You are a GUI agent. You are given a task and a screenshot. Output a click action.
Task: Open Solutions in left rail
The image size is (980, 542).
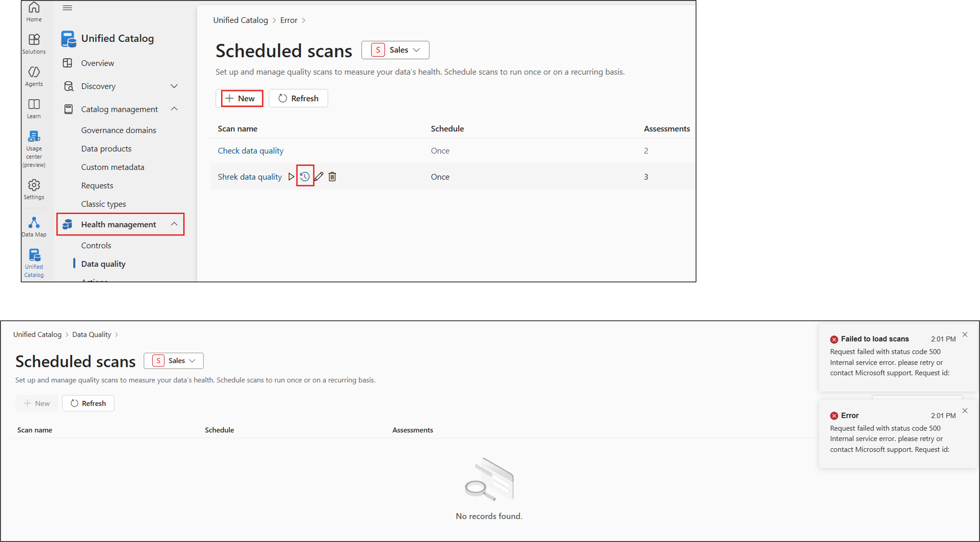34,43
